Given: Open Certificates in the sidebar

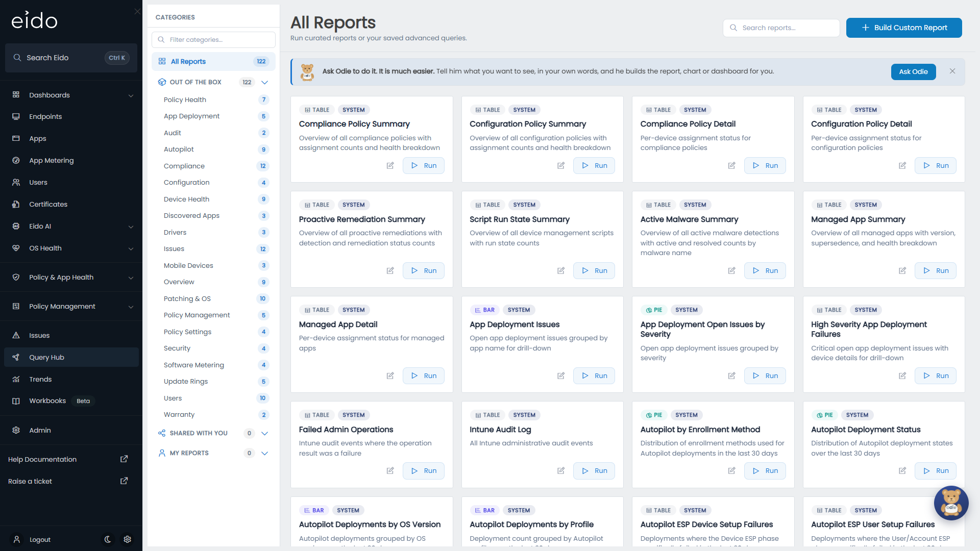Looking at the screenshot, I should [71, 204].
